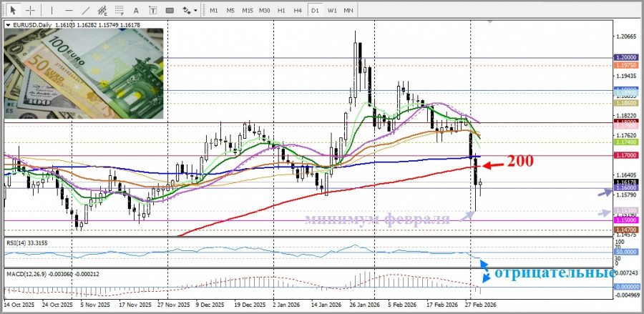The image size is (644, 314).
Task: Select the 1.20000 price level label
Action: [x=626, y=58]
